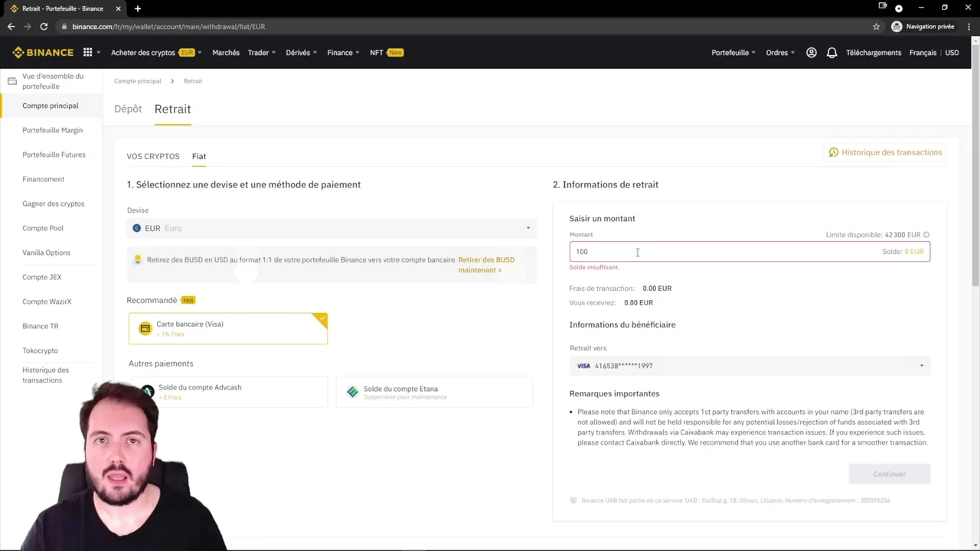The width and height of the screenshot is (980, 551).
Task: Select the Retrait tab
Action: pos(172,109)
